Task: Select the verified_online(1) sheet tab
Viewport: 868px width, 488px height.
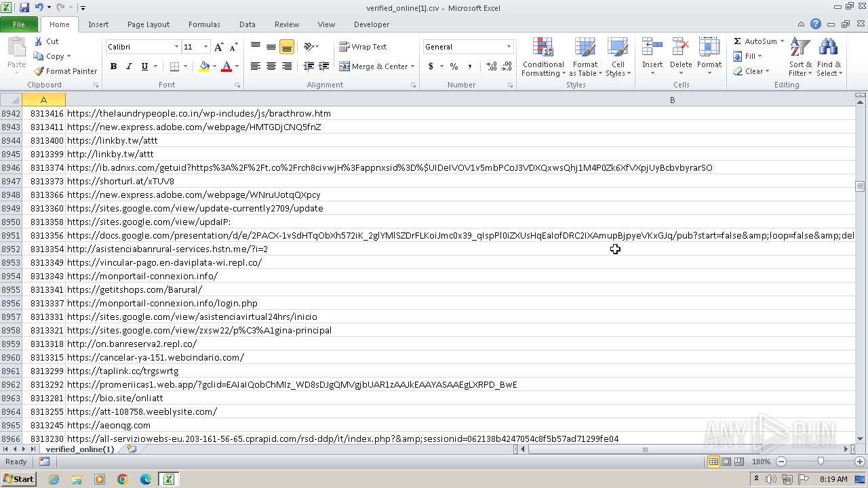Action: [x=80, y=449]
